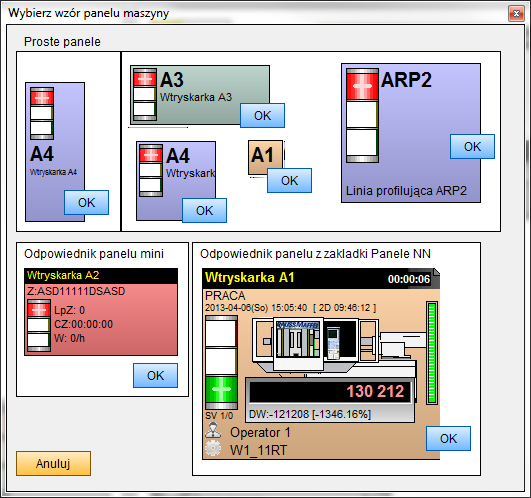The image size is (531, 498).
Task: Click the red signal light in ARP2 panel
Action: [x=362, y=85]
